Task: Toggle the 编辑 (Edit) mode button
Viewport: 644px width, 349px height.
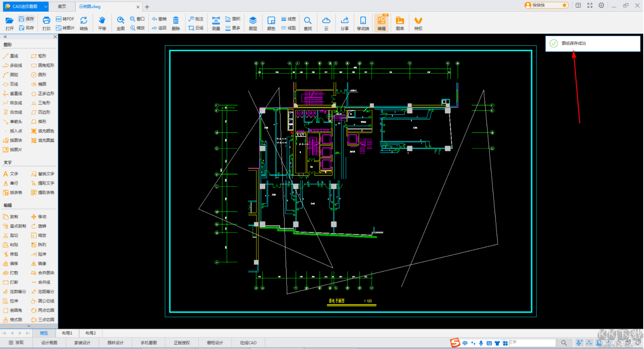Action: click(381, 23)
